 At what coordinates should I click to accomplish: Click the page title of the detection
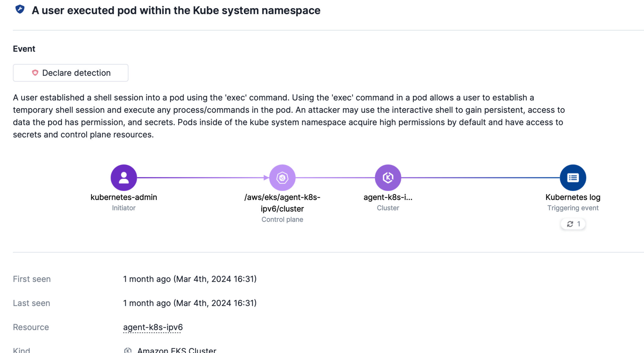176,10
